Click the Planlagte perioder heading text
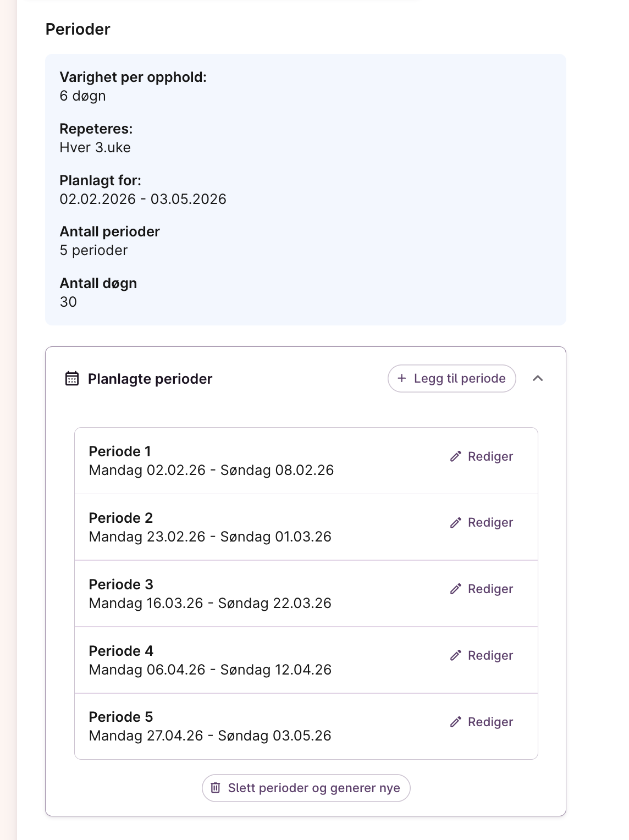The height and width of the screenshot is (840, 629). 150,379
